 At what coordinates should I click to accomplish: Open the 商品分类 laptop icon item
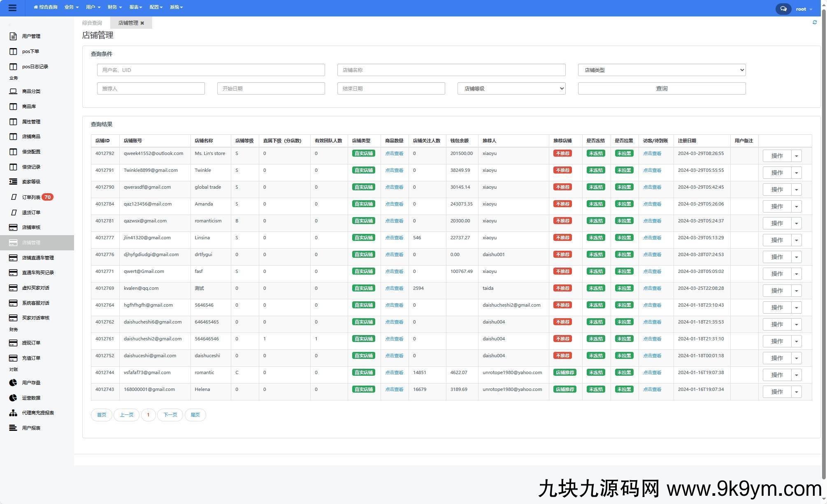[x=31, y=91]
